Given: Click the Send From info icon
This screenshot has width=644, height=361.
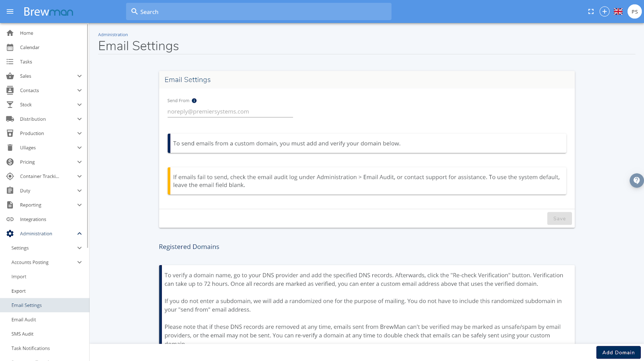Looking at the screenshot, I should 194,101.
